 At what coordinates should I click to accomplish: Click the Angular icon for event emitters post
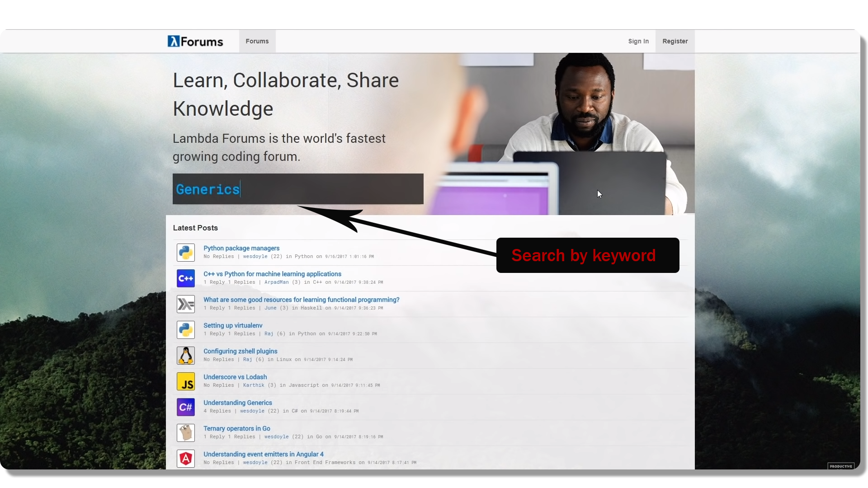pos(186,459)
